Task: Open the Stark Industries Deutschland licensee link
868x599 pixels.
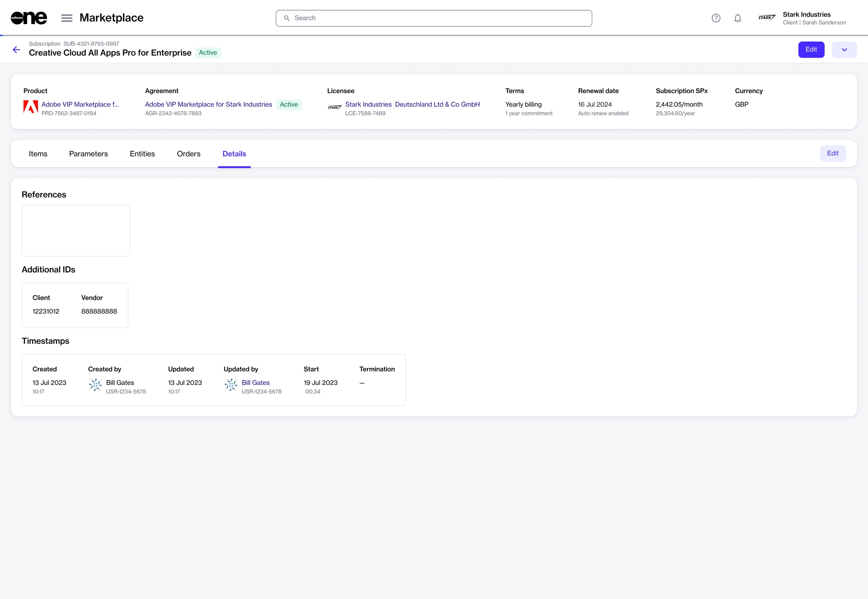Action: [412, 104]
